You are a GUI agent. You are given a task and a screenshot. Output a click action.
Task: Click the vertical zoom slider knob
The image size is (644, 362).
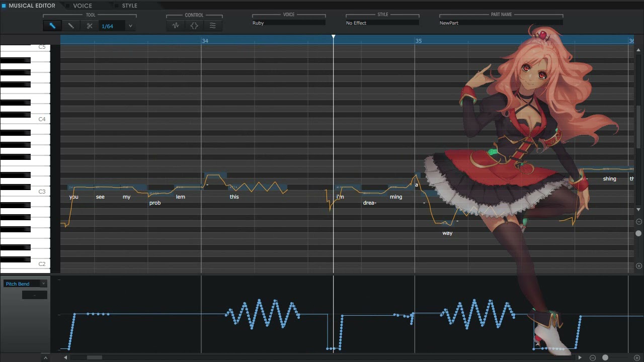click(x=639, y=233)
